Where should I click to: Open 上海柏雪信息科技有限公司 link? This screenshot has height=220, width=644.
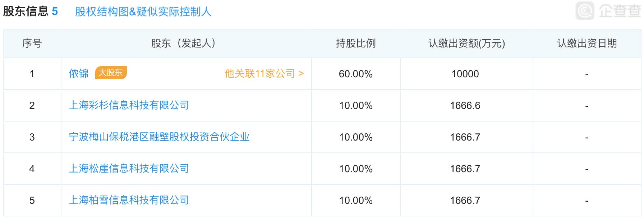129,200
